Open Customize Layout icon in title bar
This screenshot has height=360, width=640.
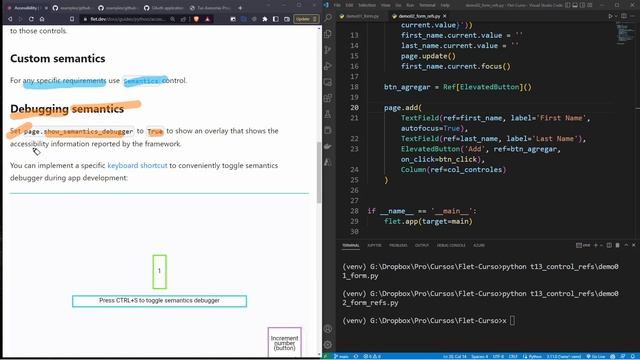click(x=590, y=5)
